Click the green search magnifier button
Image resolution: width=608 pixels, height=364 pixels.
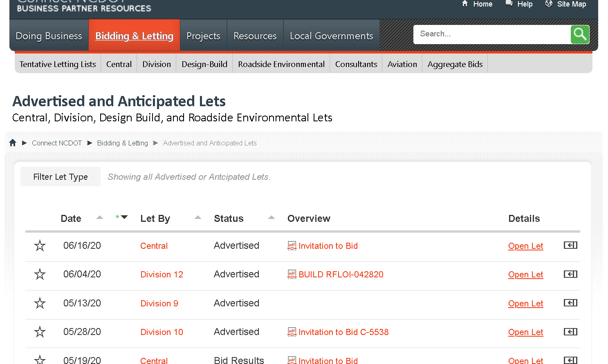(579, 34)
